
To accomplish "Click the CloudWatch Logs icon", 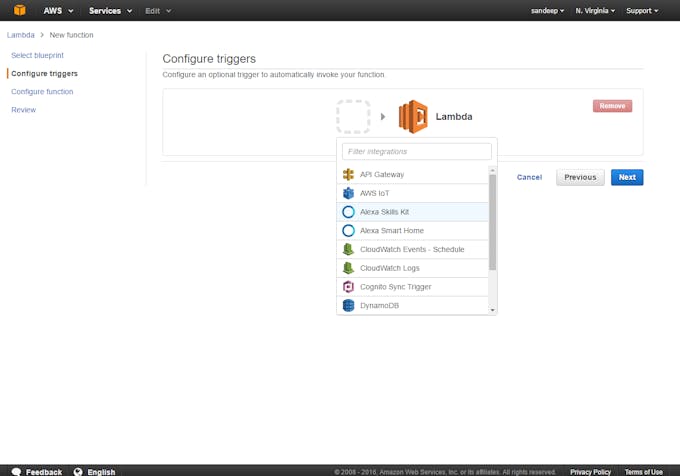I will point(348,268).
